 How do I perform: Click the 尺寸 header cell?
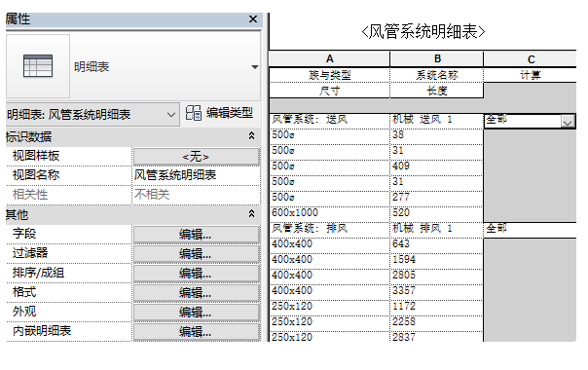coord(330,91)
